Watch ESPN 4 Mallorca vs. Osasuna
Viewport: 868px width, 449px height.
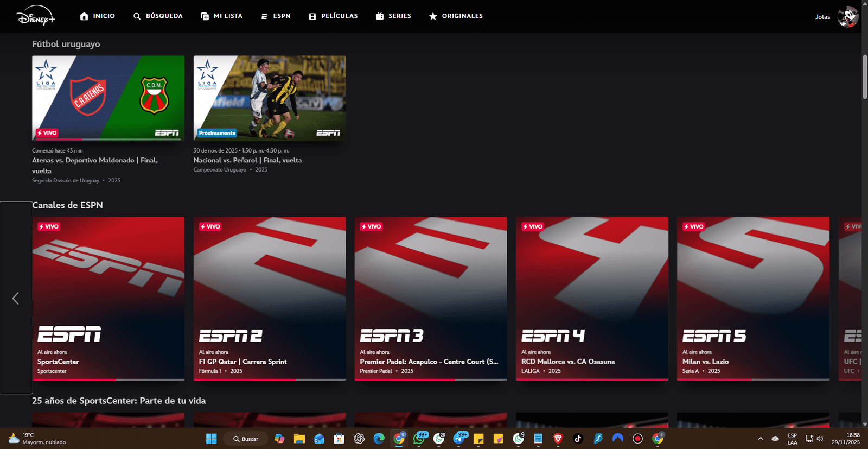(x=592, y=299)
